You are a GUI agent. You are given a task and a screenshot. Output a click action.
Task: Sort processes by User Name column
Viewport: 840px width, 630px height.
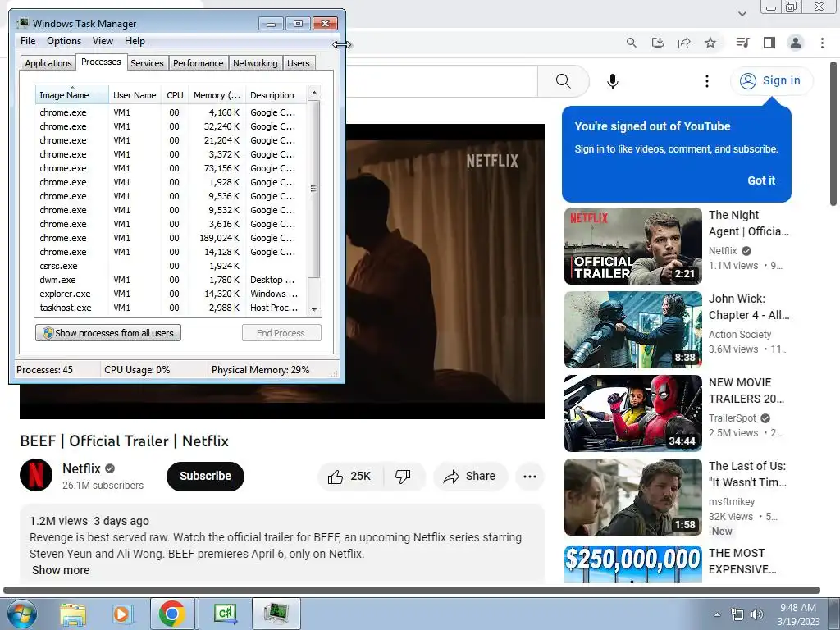click(x=135, y=95)
